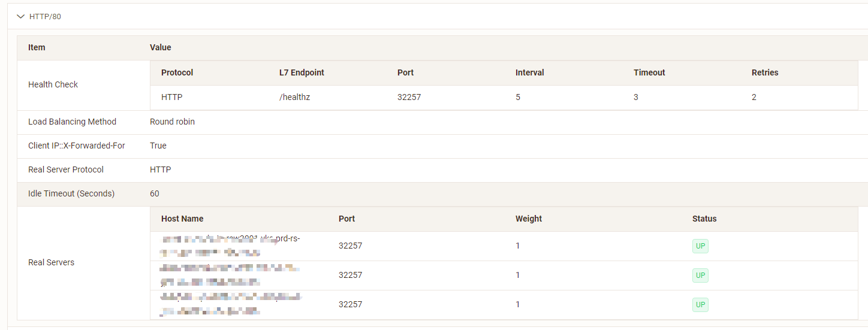Image resolution: width=868 pixels, height=330 pixels.
Task: Click the Client IP::X-Forwarded-For True value
Action: tap(158, 146)
